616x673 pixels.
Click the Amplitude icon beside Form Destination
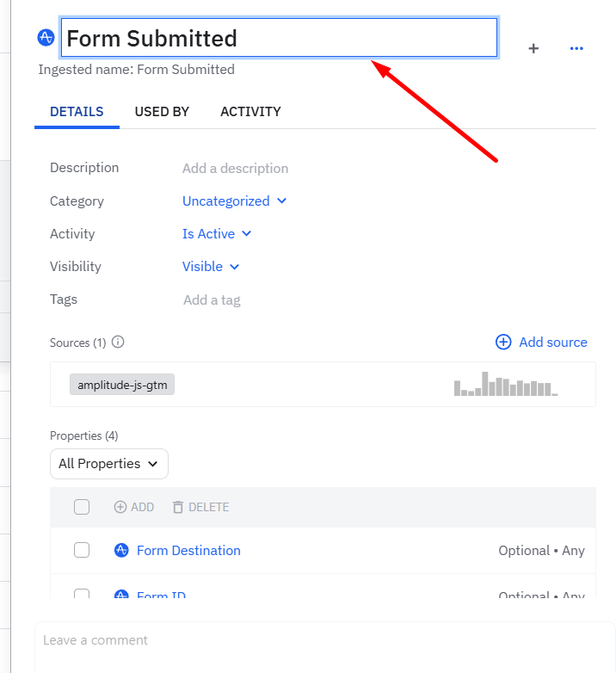coord(121,551)
